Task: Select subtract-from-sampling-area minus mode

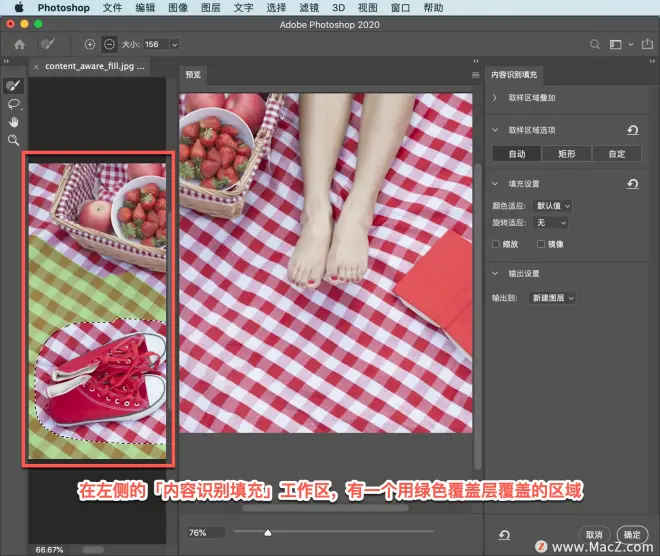Action: point(109,44)
